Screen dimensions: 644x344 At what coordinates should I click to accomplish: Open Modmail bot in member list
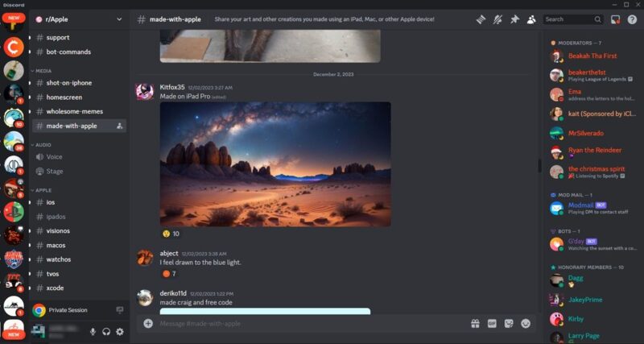pos(593,208)
